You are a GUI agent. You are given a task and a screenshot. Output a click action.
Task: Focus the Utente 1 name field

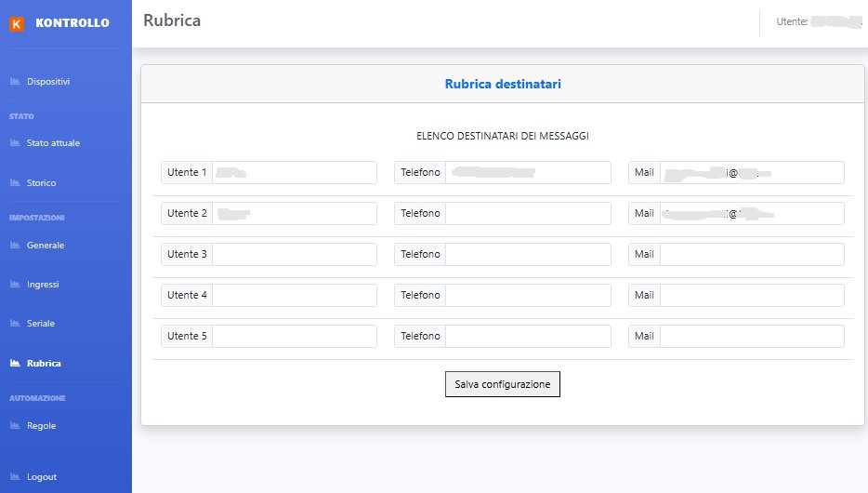[x=295, y=172]
